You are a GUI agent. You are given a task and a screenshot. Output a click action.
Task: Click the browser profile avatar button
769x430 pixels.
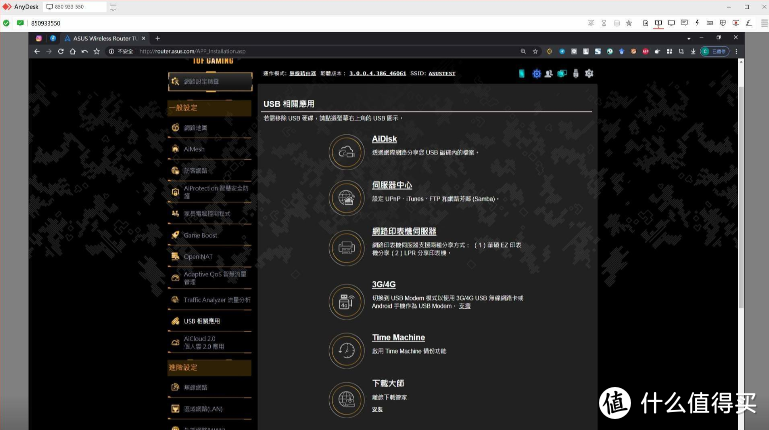[x=715, y=51]
